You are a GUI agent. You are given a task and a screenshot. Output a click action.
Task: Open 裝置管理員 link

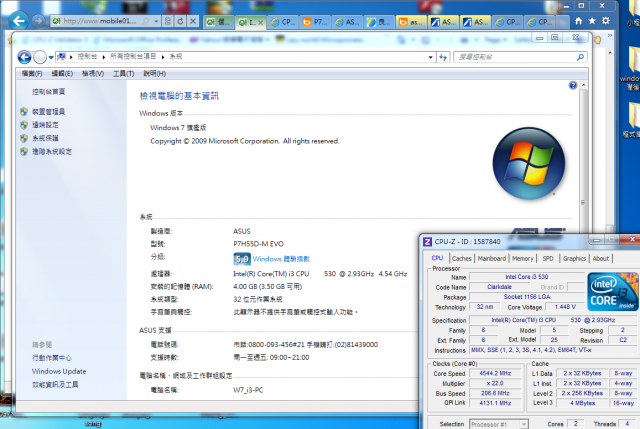[x=49, y=112]
